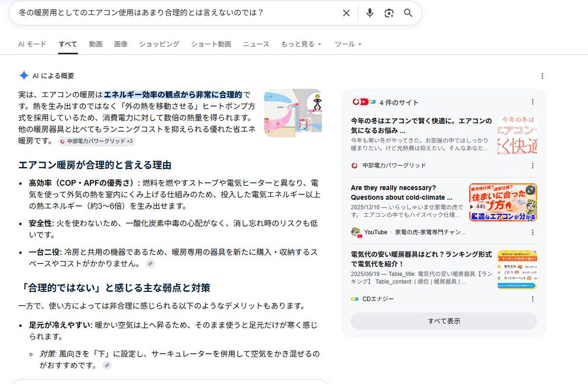Open options menu for 中部電力パワーグリッド result

[x=533, y=166]
